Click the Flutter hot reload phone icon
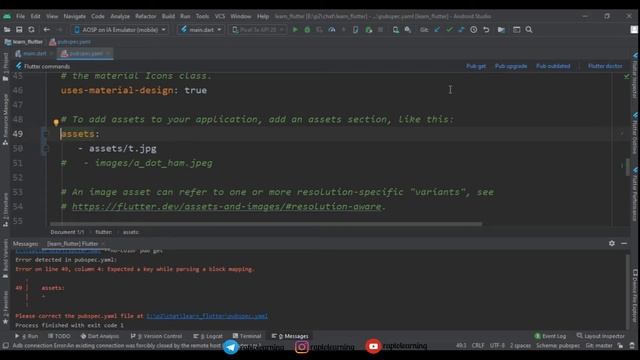The width and height of the screenshot is (640, 360). point(356,30)
